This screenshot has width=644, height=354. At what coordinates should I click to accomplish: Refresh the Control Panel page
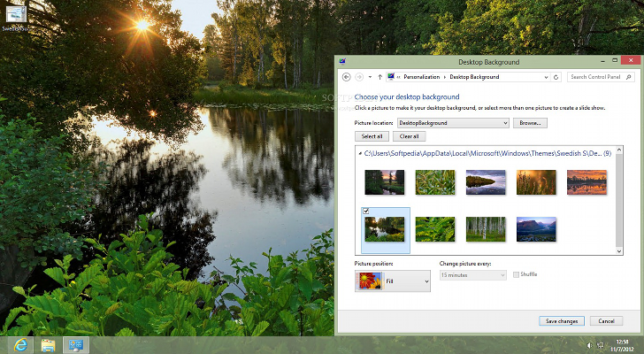(556, 77)
